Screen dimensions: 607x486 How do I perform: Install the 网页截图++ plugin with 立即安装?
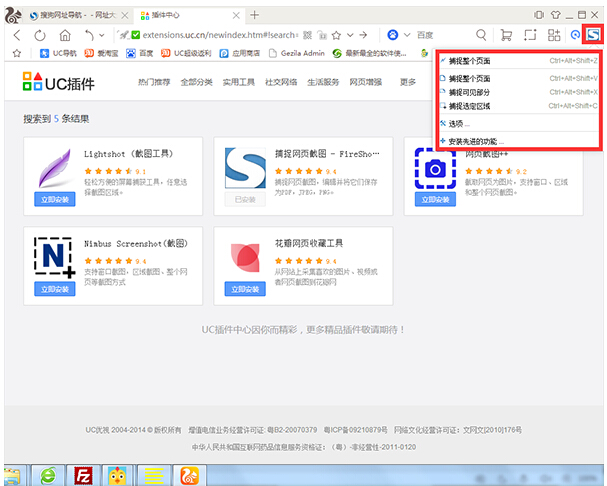tap(435, 199)
